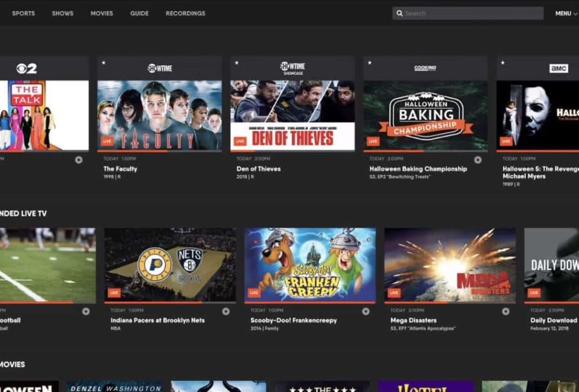
Task: Click the "February 12, 2018" date text
Action: point(550,328)
